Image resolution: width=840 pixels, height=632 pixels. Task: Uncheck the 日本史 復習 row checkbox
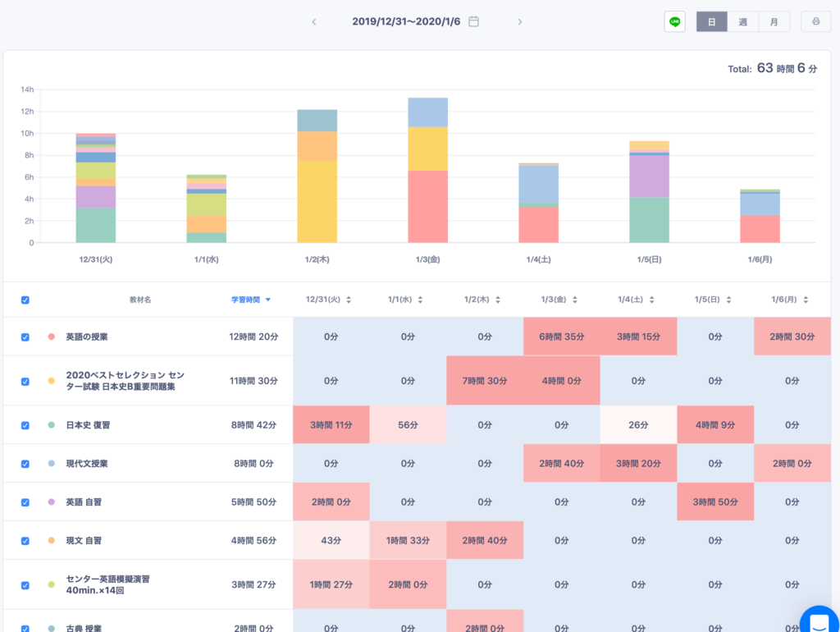coord(25,425)
